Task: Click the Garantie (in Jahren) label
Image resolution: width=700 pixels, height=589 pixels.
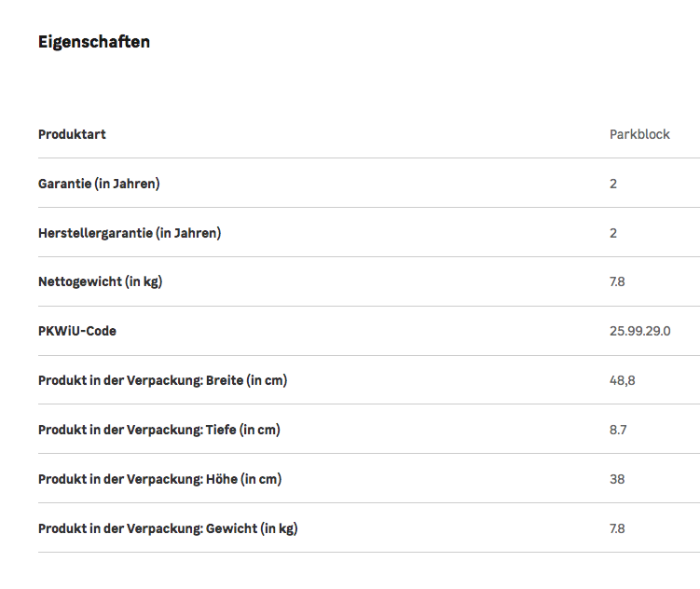Action: point(99,184)
